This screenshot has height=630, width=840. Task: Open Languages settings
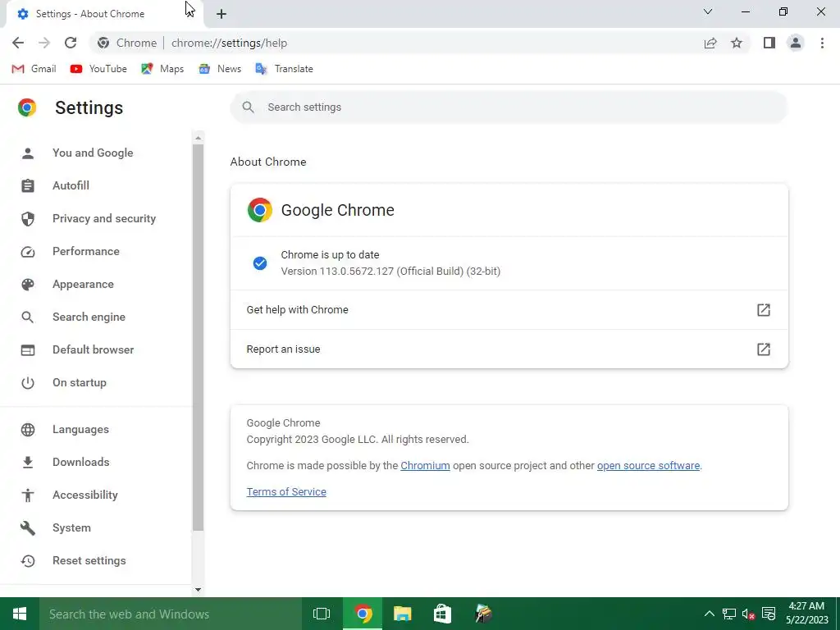(x=80, y=429)
